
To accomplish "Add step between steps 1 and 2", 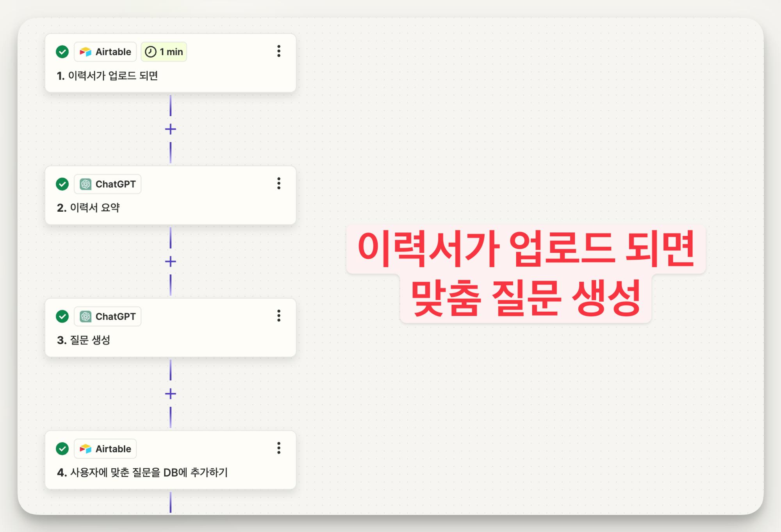I will pyautogui.click(x=171, y=129).
